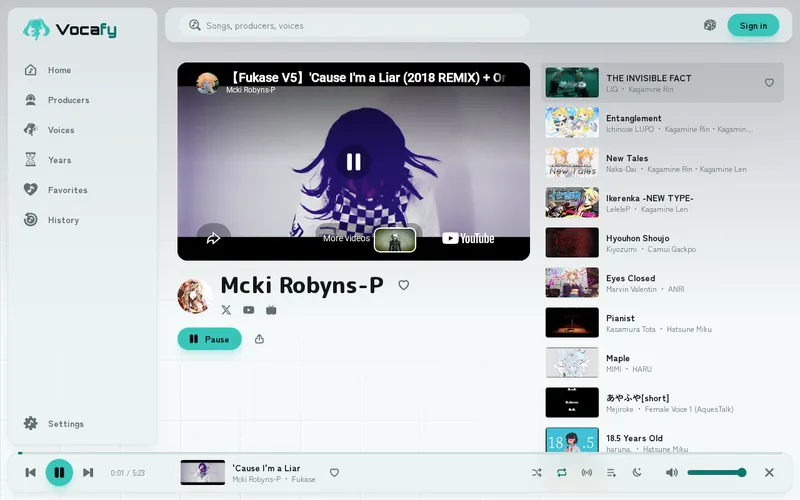Screen dimensions: 800x500
Task: Skip to the next track
Action: pyautogui.click(x=88, y=472)
